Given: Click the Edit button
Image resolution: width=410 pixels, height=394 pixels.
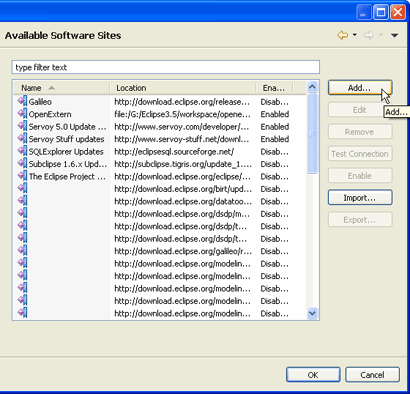Looking at the screenshot, I should tap(360, 110).
